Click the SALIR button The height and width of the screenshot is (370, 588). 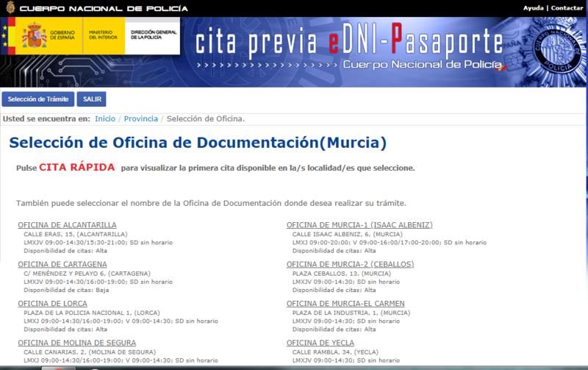point(92,99)
